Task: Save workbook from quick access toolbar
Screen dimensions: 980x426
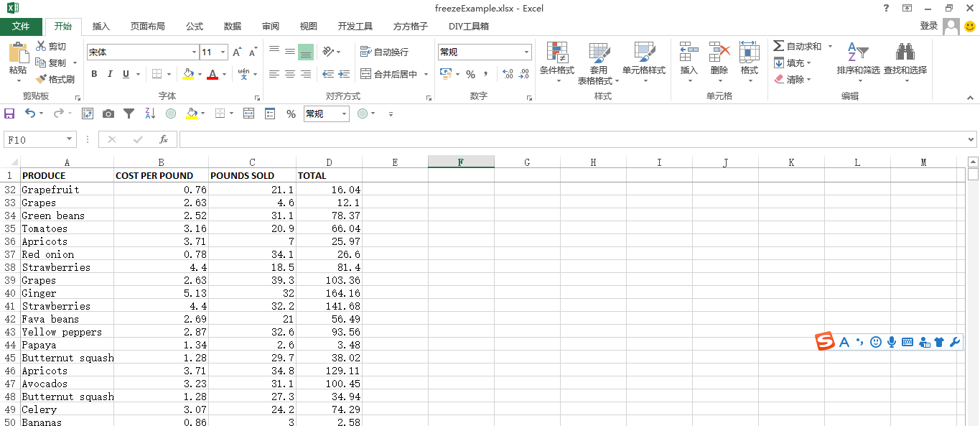Action: coord(9,114)
